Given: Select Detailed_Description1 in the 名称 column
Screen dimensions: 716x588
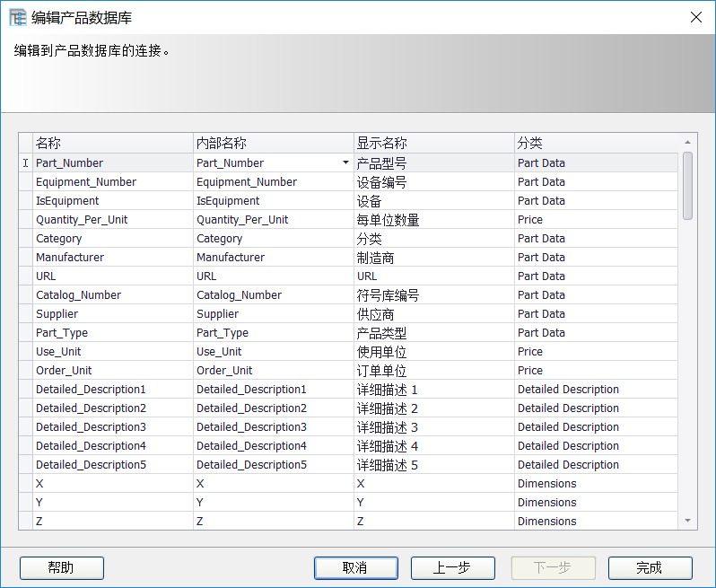Looking at the screenshot, I should tap(113, 390).
